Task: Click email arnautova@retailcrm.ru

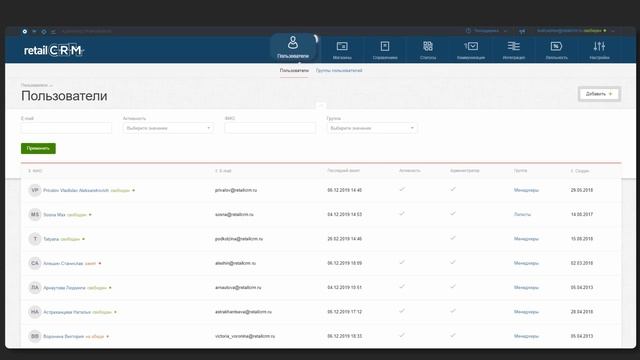Action: [x=238, y=287]
